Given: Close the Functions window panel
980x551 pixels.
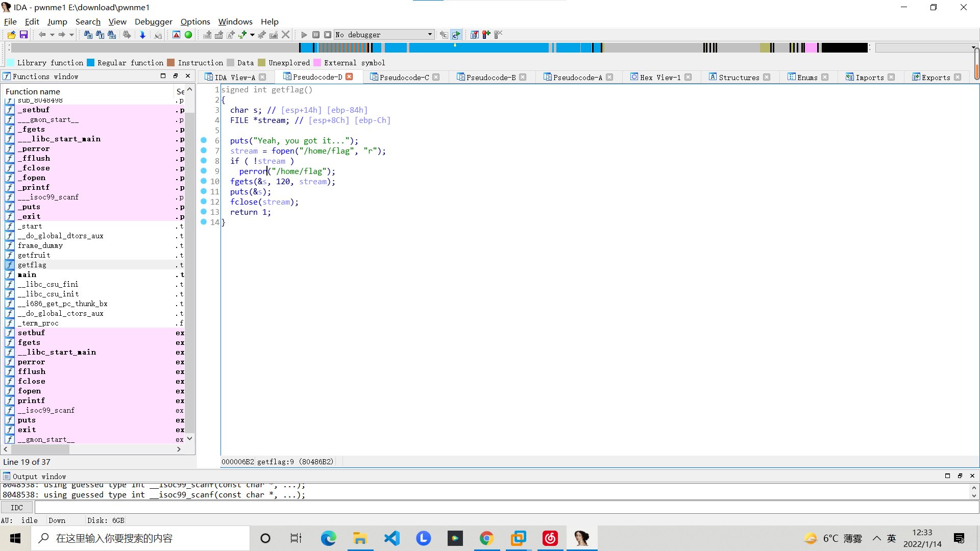Looking at the screenshot, I should pyautogui.click(x=188, y=76).
